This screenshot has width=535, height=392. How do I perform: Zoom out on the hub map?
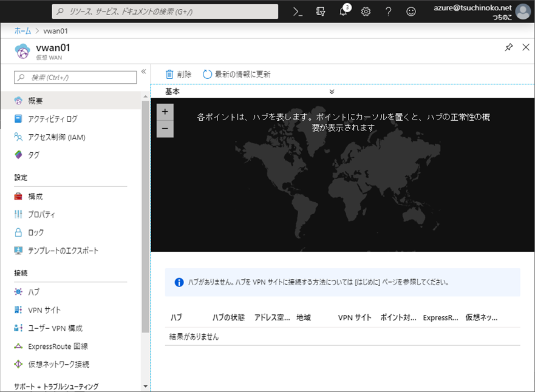pyautogui.click(x=165, y=129)
